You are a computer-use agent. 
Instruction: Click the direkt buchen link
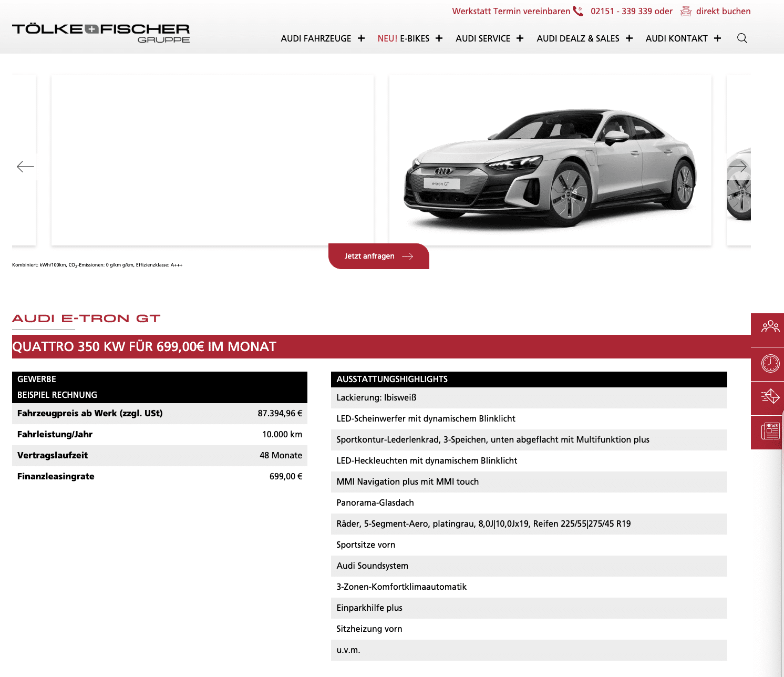coord(723,11)
